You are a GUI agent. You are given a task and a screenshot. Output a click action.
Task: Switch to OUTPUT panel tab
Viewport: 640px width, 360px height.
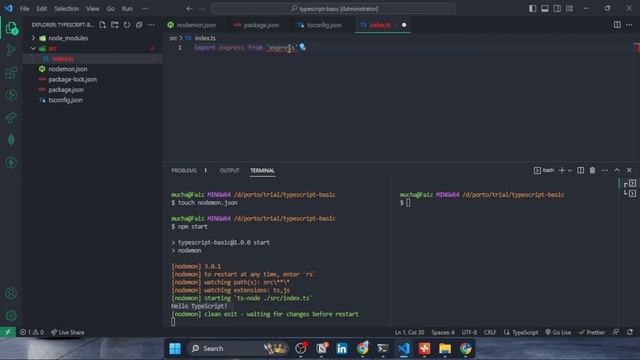tap(229, 171)
